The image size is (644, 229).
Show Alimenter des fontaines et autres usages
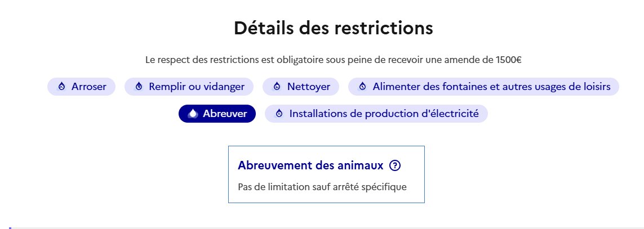[483, 87]
